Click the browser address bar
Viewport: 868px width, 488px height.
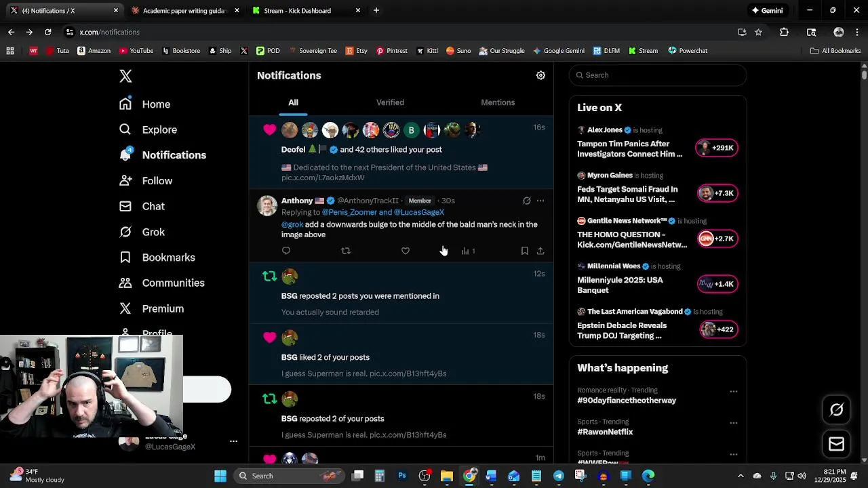pos(400,32)
